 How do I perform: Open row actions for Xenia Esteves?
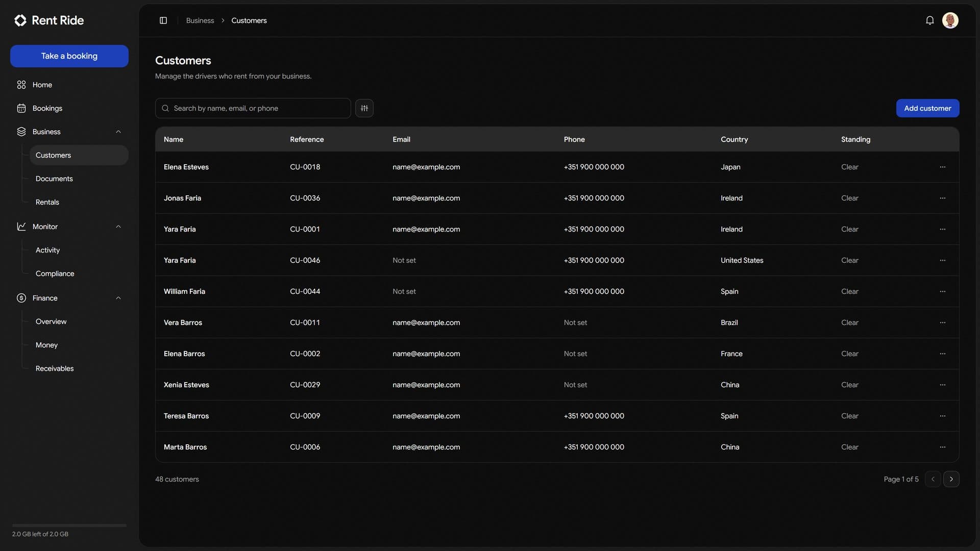click(x=943, y=385)
